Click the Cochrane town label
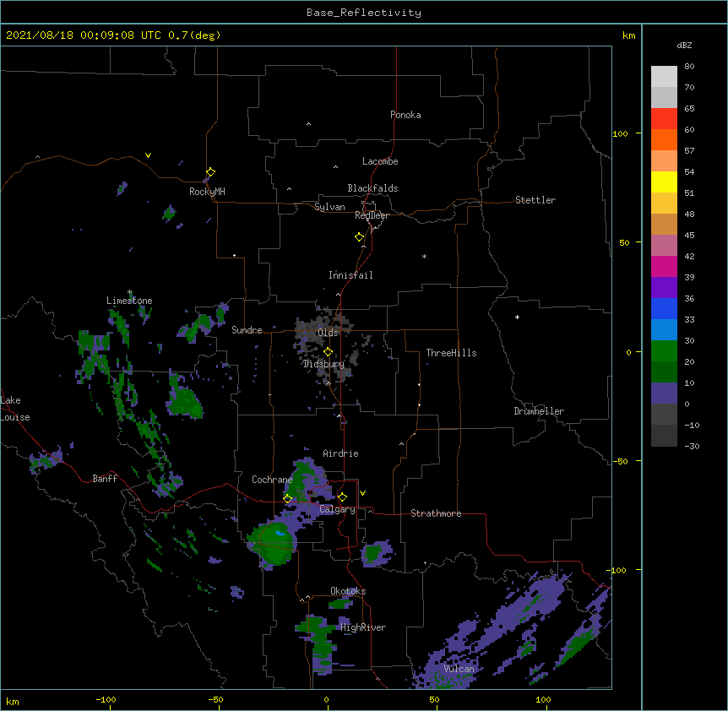The height and width of the screenshot is (711, 728). tap(272, 480)
